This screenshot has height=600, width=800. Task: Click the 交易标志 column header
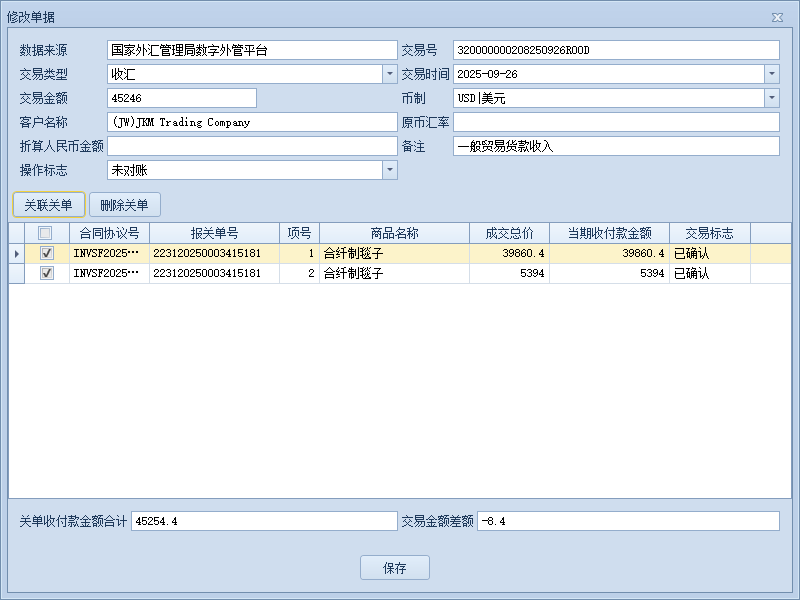click(709, 233)
